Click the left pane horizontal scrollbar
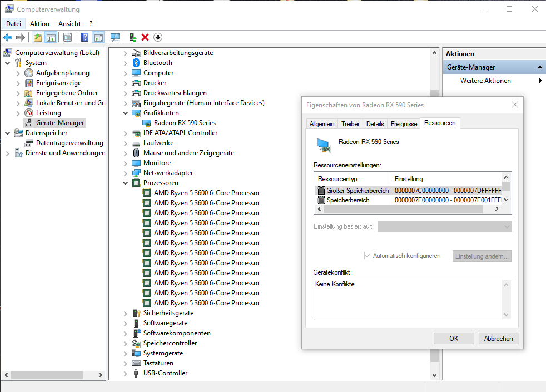Viewport: 546px width, 392px height. click(x=47, y=375)
